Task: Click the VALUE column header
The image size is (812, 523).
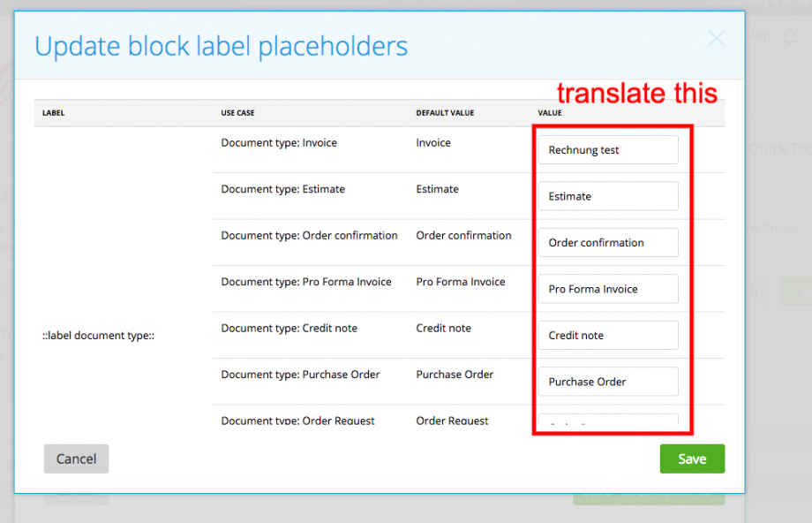Action: pos(549,112)
